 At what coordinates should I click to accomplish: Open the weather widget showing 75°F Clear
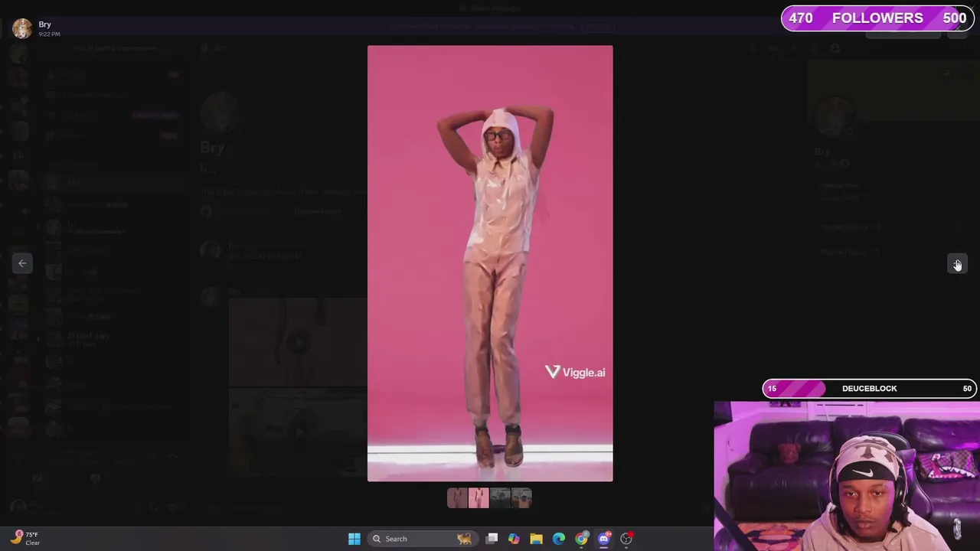24,538
